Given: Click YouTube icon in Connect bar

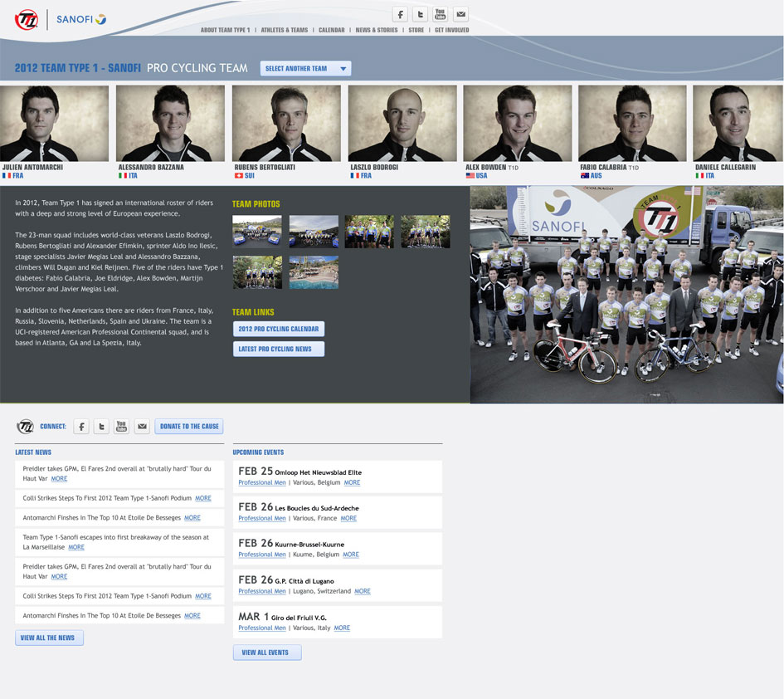Looking at the screenshot, I should [x=121, y=427].
